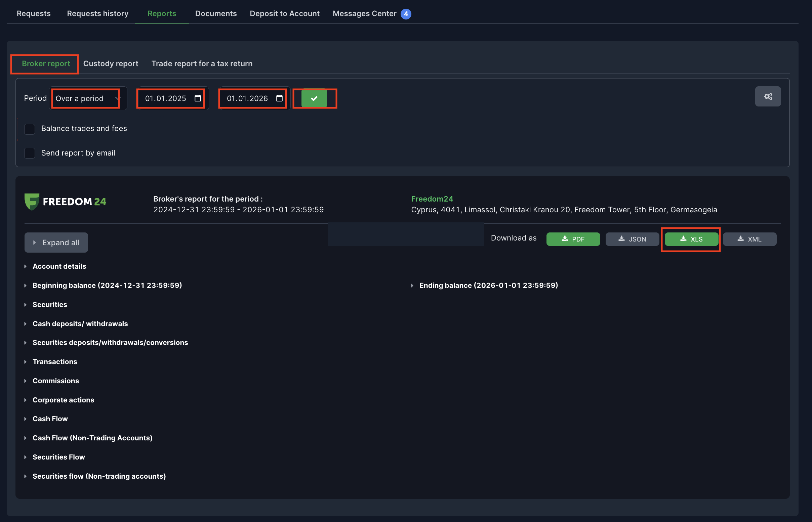Click the Freedom24 company name link

tap(432, 199)
